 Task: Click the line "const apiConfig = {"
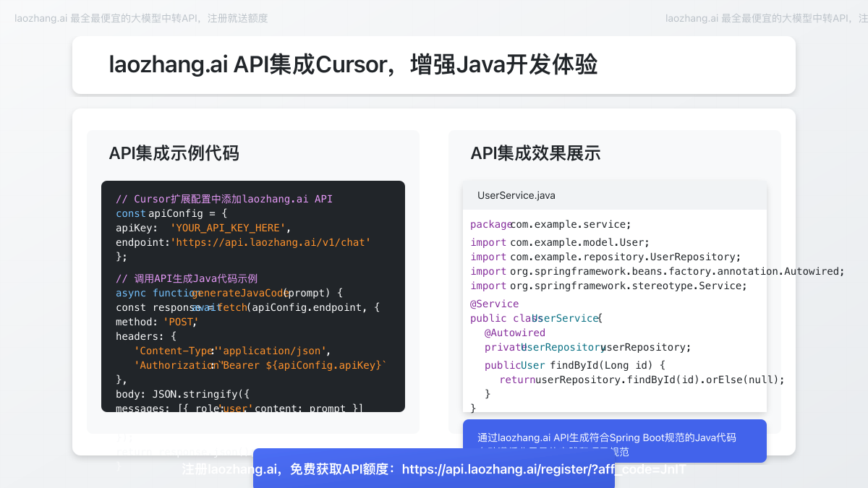172,213
